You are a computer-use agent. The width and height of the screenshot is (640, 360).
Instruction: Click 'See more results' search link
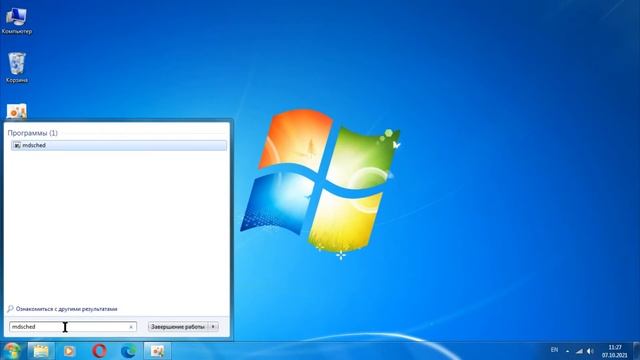pyautogui.click(x=67, y=309)
